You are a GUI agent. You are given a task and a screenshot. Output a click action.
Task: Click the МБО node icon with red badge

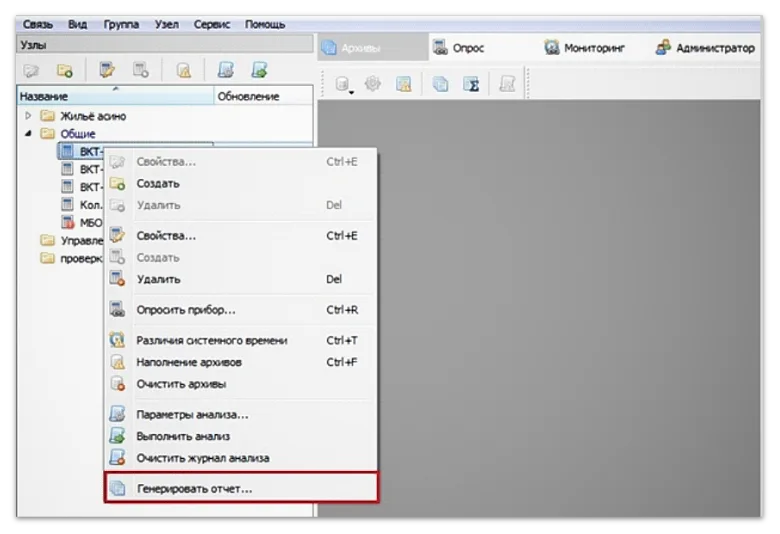click(x=68, y=222)
